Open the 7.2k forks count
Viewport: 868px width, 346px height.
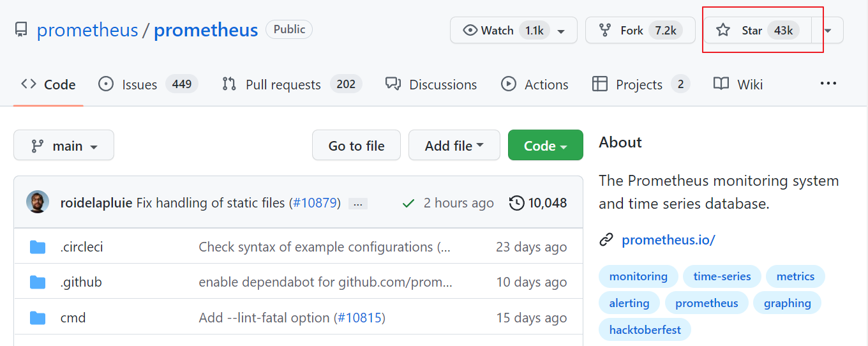[x=666, y=30]
